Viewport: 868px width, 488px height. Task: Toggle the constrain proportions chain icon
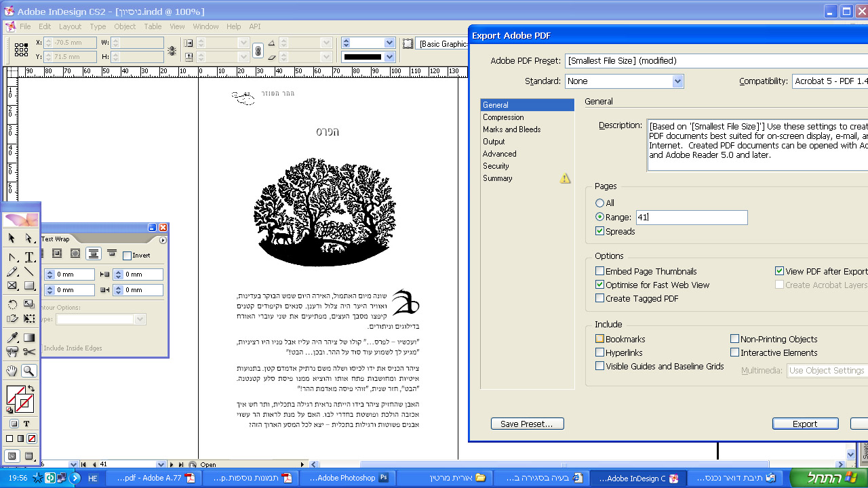click(258, 50)
